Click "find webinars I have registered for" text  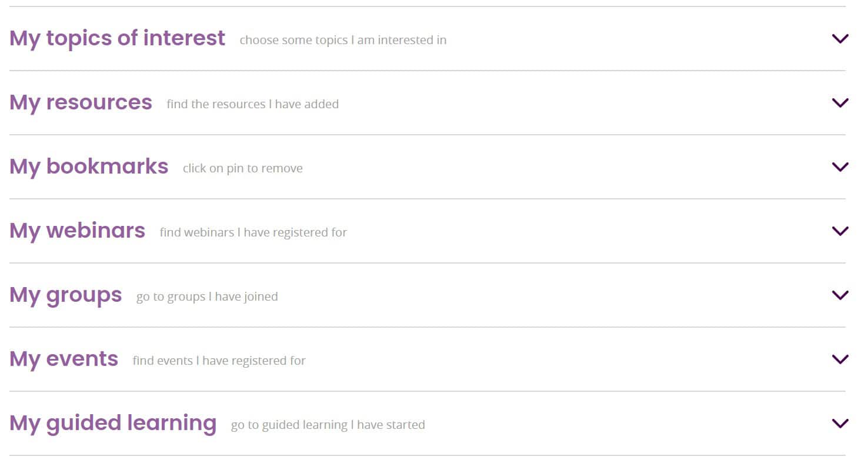tap(253, 232)
